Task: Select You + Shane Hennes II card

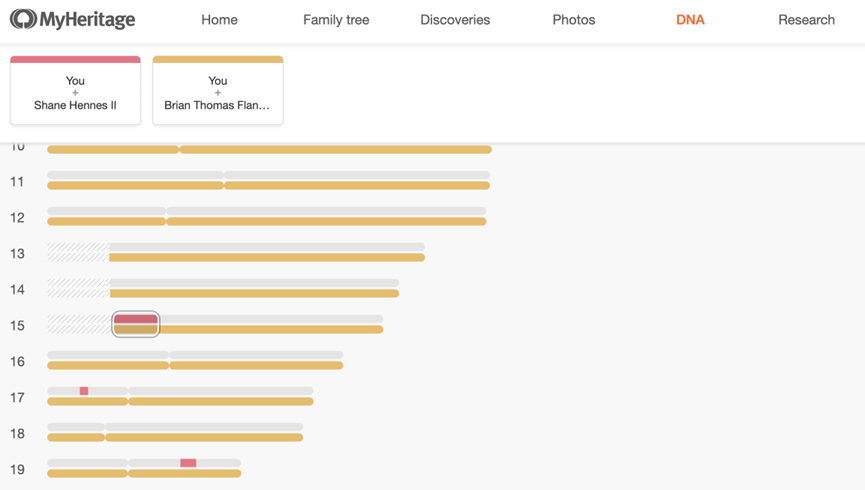Action: pyautogui.click(x=75, y=90)
